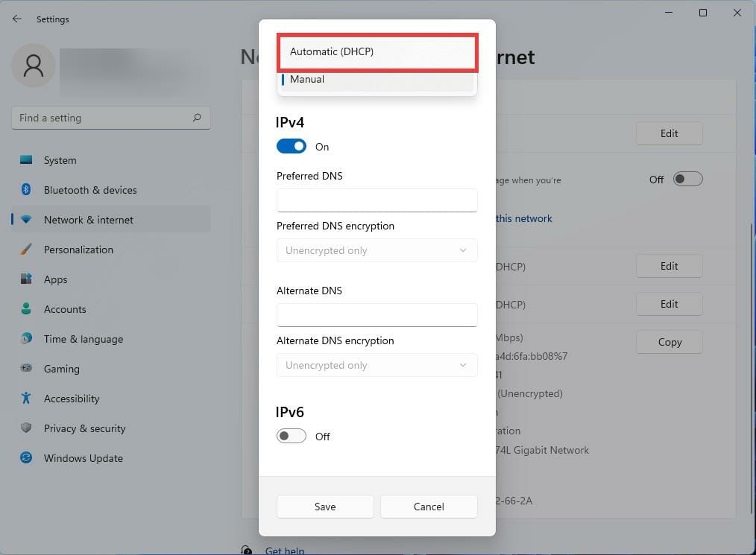The width and height of the screenshot is (756, 555).
Task: Close the Settings window
Action: pos(737,13)
